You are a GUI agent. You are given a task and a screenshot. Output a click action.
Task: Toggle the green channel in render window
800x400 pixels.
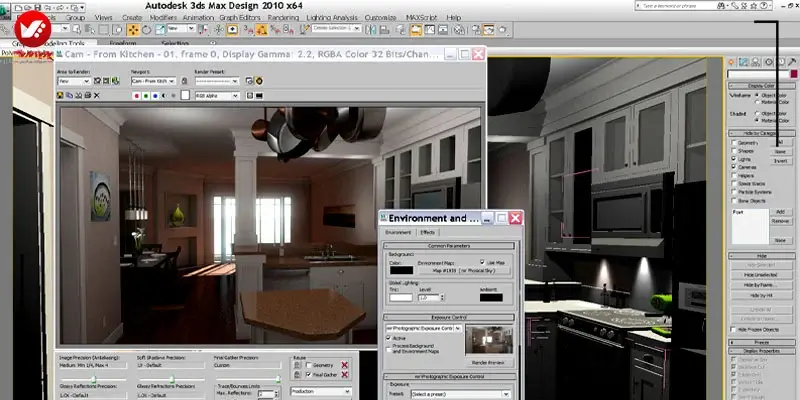click(x=146, y=95)
